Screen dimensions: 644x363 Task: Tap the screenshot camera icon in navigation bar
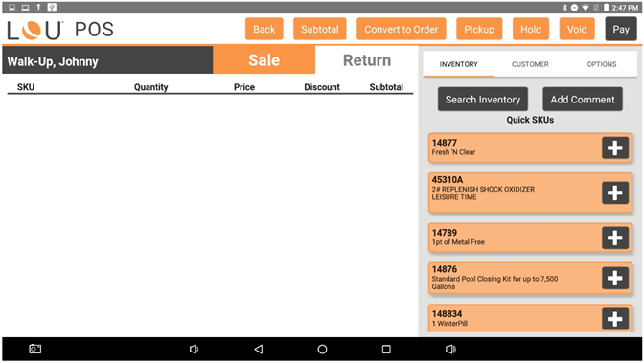tap(34, 349)
